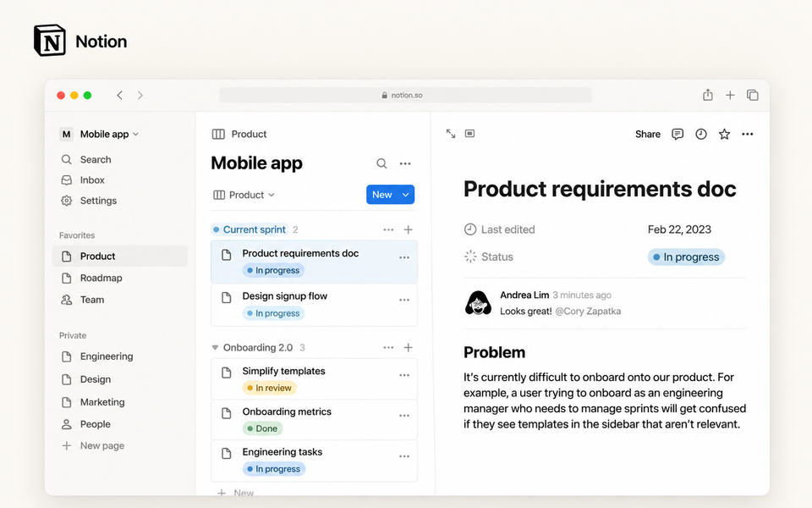This screenshot has width=812, height=508.
Task: Open Product requirements doc card
Action: [x=314, y=262]
